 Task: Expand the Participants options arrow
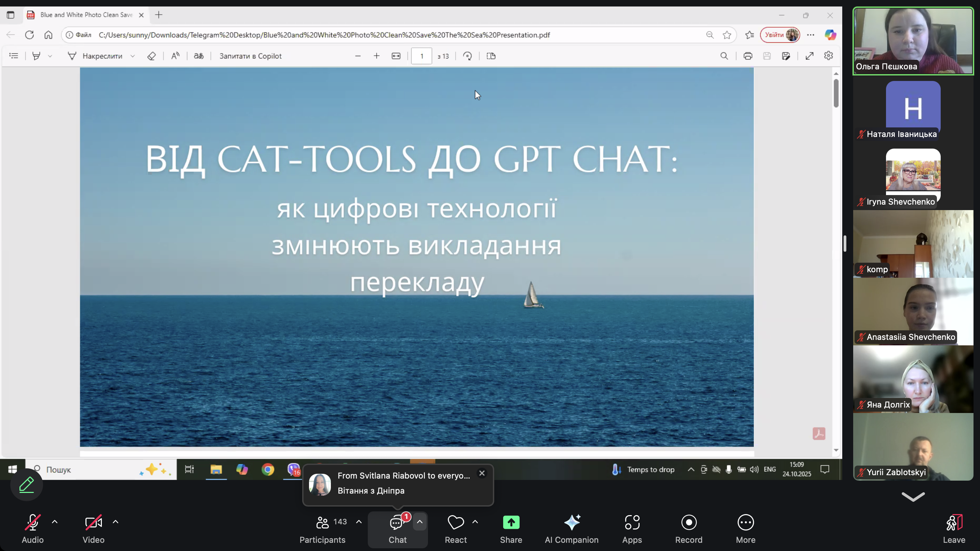[359, 522]
